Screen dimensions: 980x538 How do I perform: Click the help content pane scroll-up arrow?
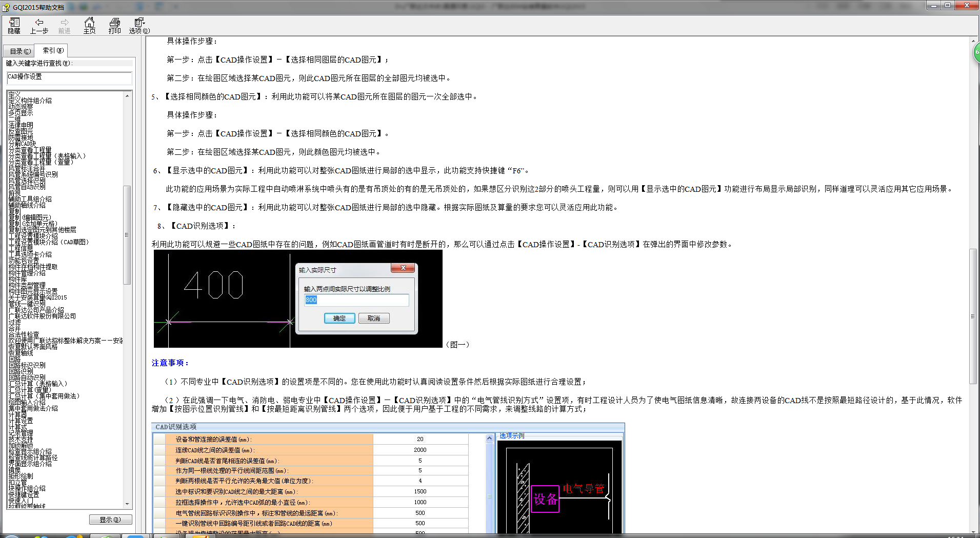pyautogui.click(x=973, y=41)
